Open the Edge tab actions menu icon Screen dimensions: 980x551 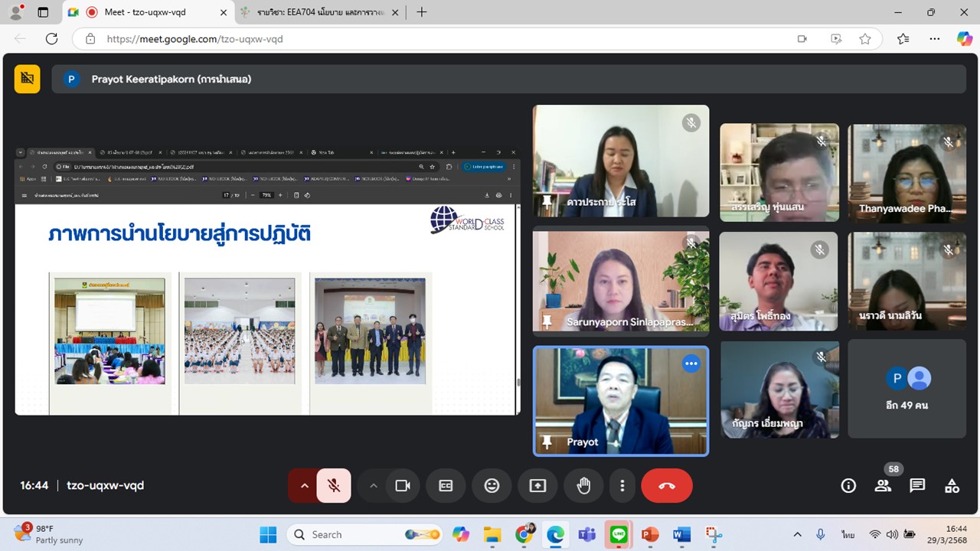click(43, 12)
